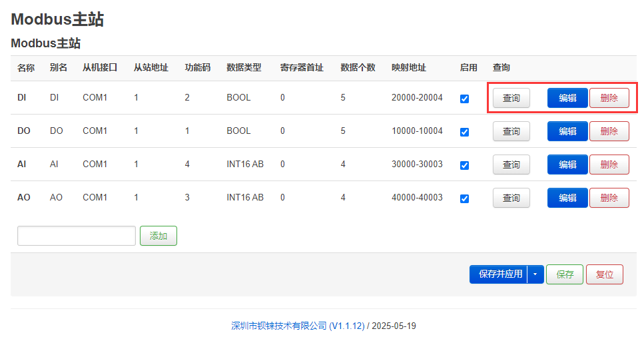Image resolution: width=644 pixels, height=339 pixels.
Task: Query the AI row with 查询
Action: (x=511, y=165)
